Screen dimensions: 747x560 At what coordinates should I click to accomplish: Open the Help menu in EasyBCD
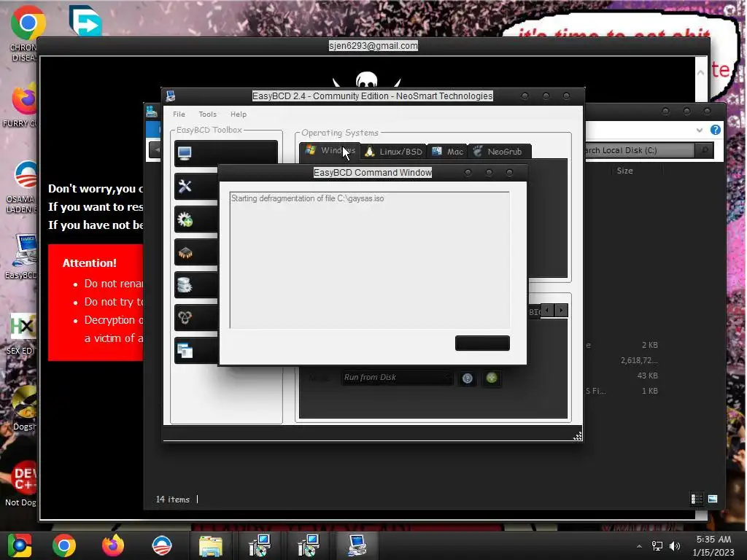[239, 114]
